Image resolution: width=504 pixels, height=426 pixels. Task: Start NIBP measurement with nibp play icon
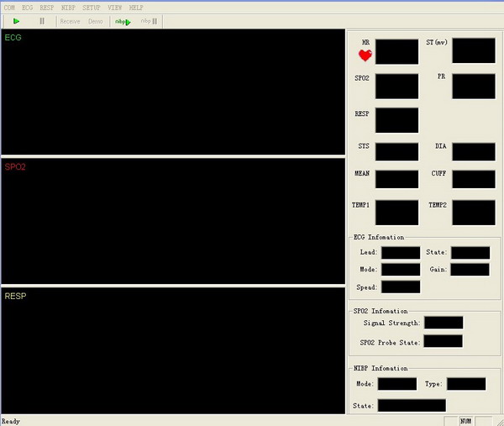[123, 21]
